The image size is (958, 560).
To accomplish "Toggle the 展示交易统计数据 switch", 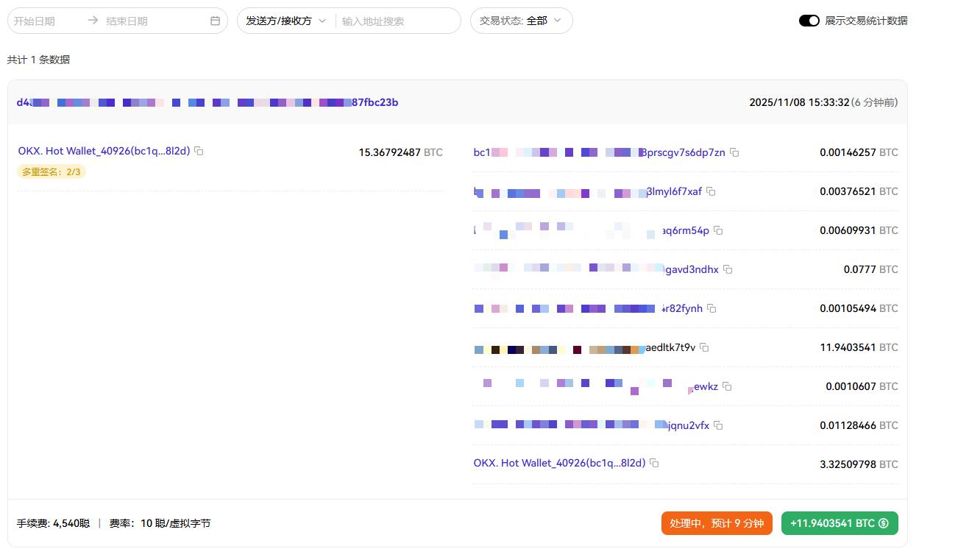I will pos(809,21).
